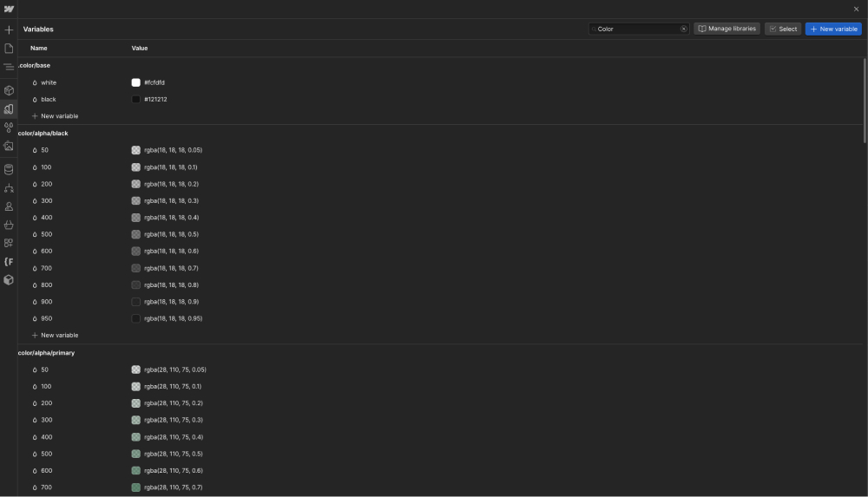868x497 pixels.
Task: Select value rgba(18, 18, 18, 0.8)
Action: pos(172,285)
